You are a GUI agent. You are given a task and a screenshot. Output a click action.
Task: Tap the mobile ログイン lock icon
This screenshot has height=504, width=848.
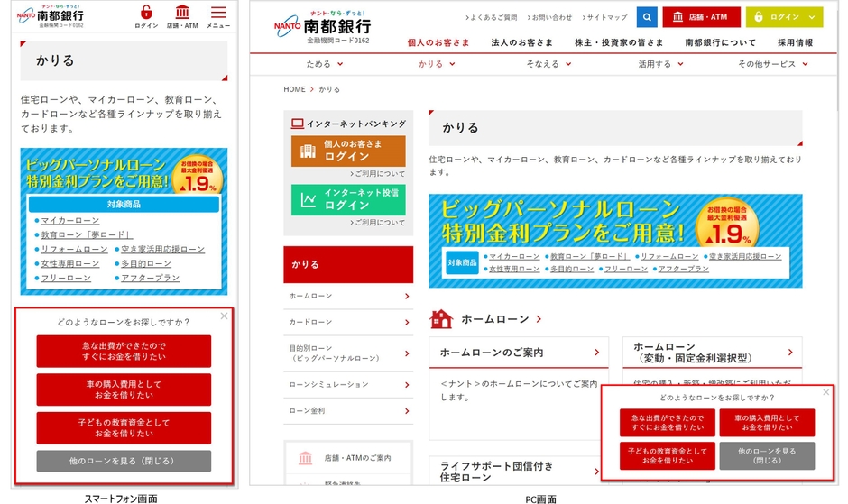tap(146, 17)
